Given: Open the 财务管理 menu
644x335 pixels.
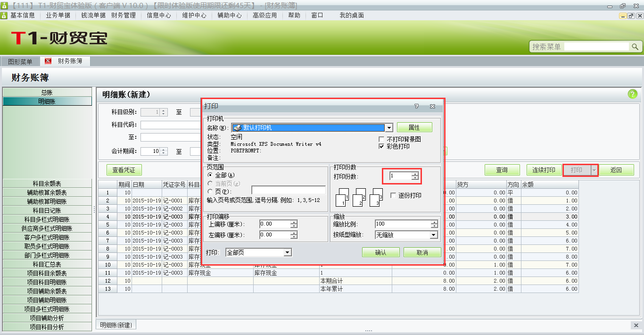Looking at the screenshot, I should click(124, 15).
